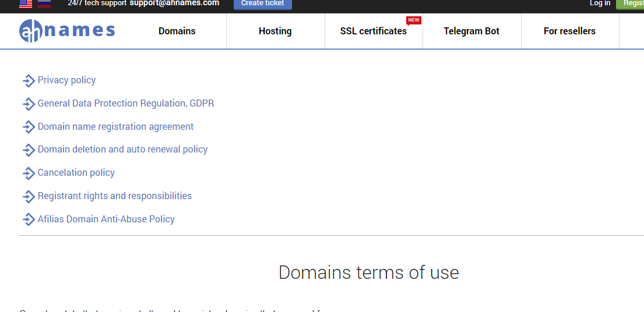
Task: Open the For resellers menu item
Action: (569, 31)
